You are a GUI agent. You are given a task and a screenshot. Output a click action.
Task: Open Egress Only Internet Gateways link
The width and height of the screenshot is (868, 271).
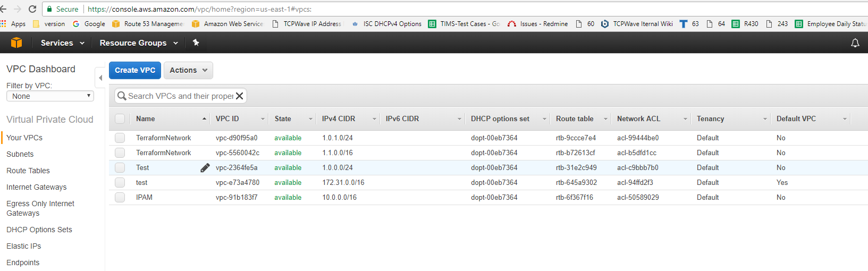pyautogui.click(x=40, y=208)
